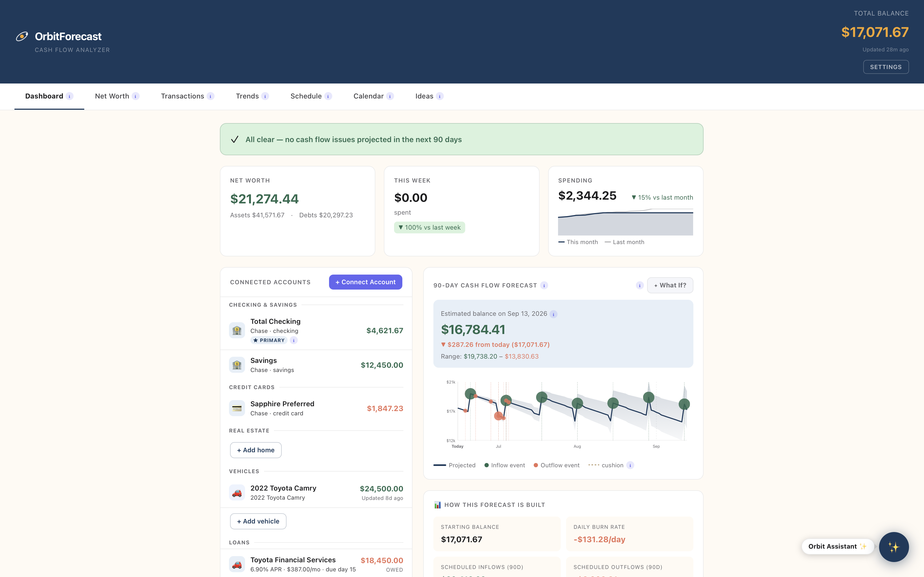Select 2022 Toyota Camry vehicle name

coord(283,488)
